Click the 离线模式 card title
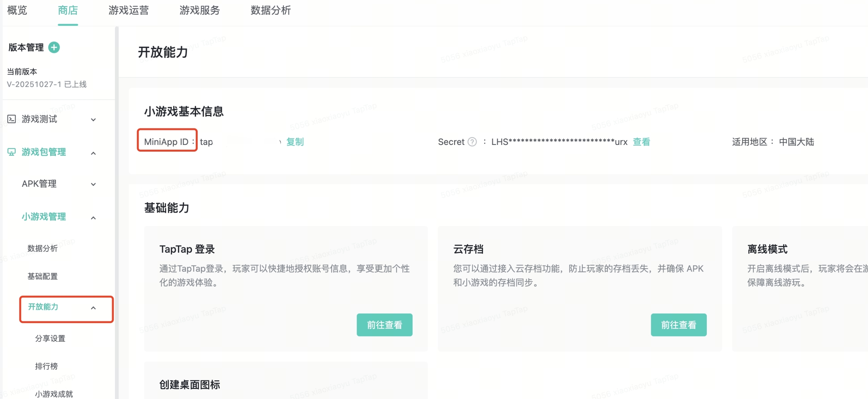Screen dimensions: 868x399 767,249
